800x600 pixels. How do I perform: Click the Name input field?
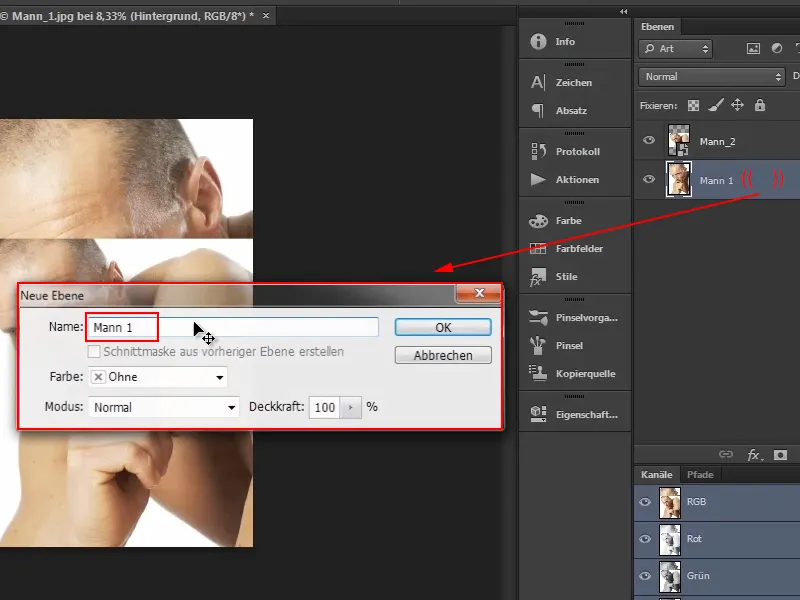click(233, 327)
